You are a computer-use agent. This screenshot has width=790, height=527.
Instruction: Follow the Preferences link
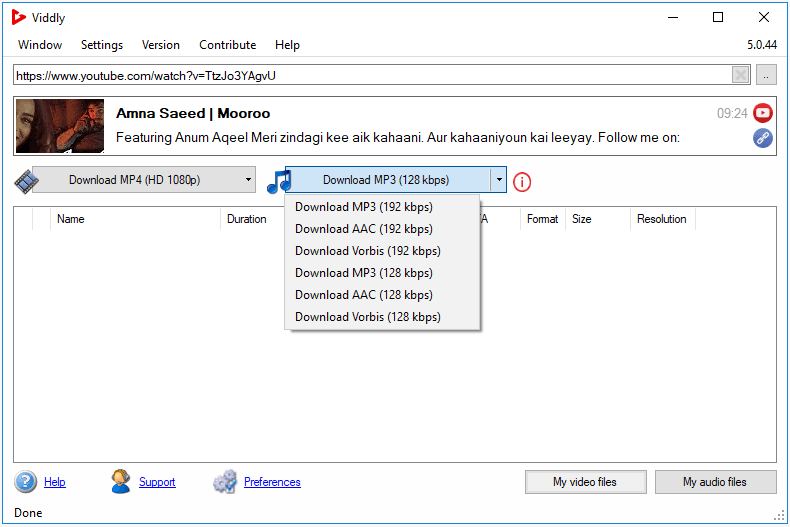pos(272,482)
